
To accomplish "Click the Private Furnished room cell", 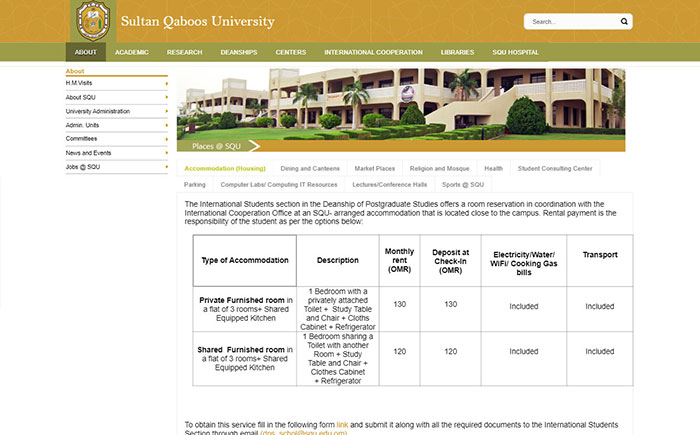I will 245,309.
